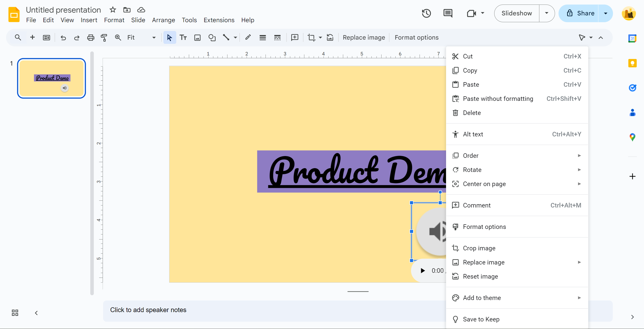Screen dimensions: 644x329
Task: Expand the line tool dropdown arrow
Action: (235, 38)
